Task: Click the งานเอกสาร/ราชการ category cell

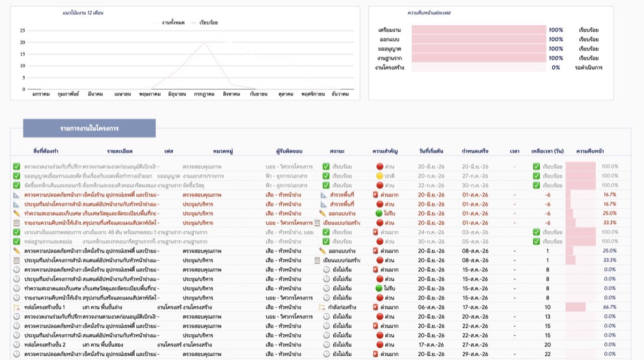Action: pyautogui.click(x=203, y=176)
